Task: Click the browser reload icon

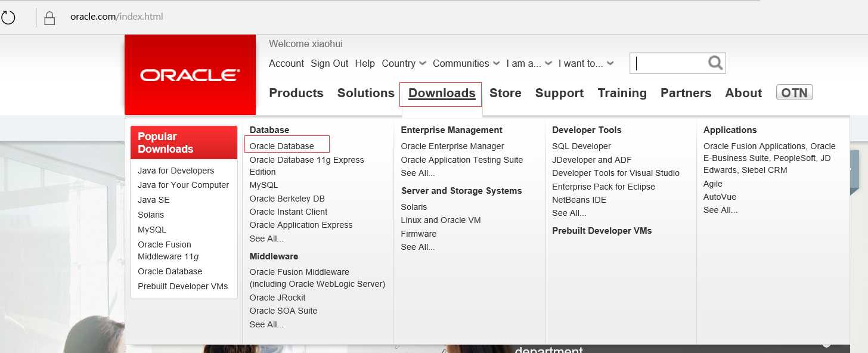Action: pyautogui.click(x=7, y=17)
